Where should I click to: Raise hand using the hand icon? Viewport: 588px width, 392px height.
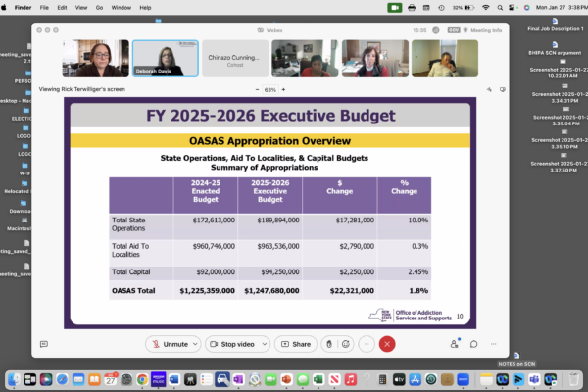[x=330, y=344]
